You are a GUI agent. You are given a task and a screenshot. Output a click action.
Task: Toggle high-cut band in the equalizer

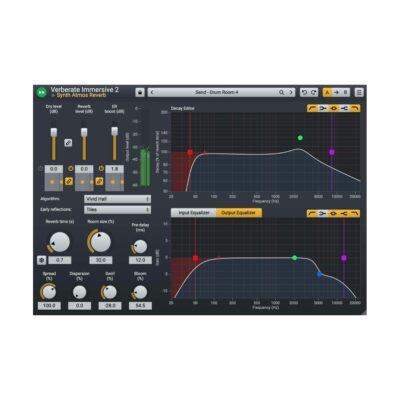tap(355, 213)
